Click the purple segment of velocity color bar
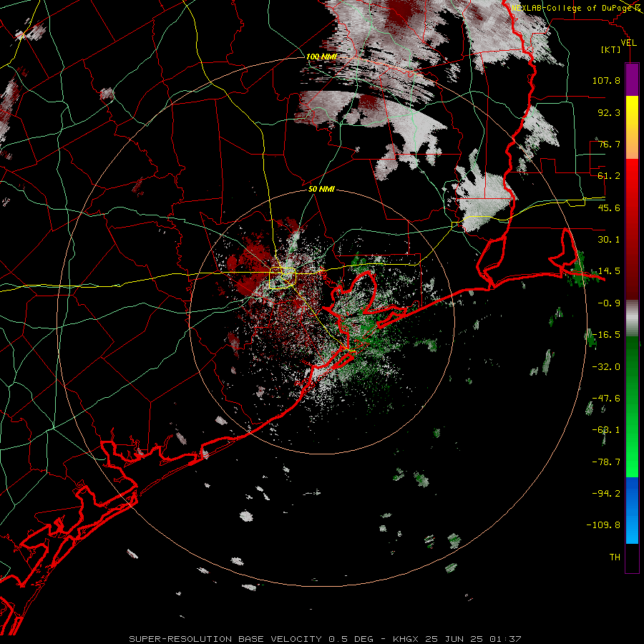The height and width of the screenshot is (644, 644). 632,79
